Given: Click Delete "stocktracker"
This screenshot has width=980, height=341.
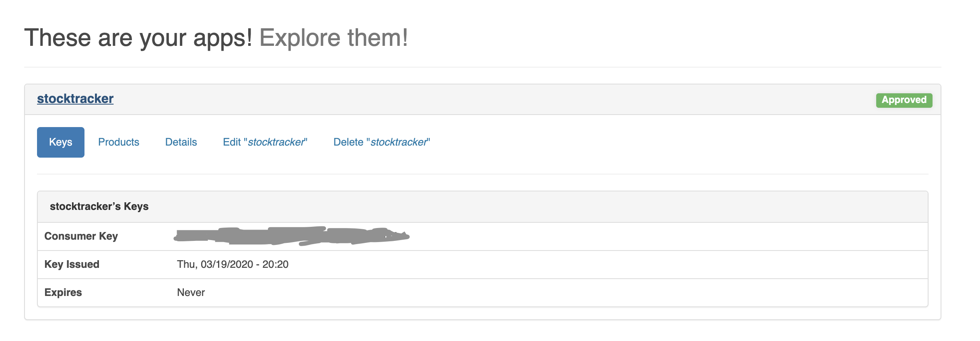Looking at the screenshot, I should pos(381,142).
